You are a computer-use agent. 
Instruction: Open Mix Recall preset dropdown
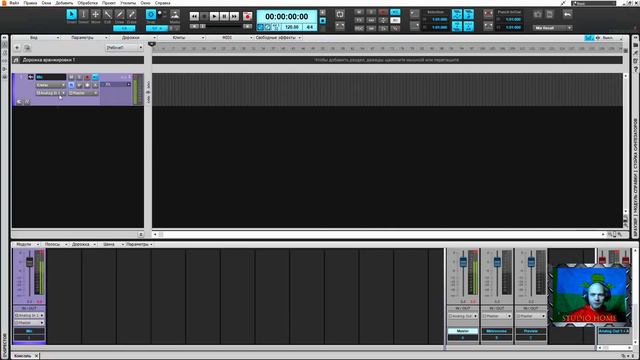[x=553, y=28]
